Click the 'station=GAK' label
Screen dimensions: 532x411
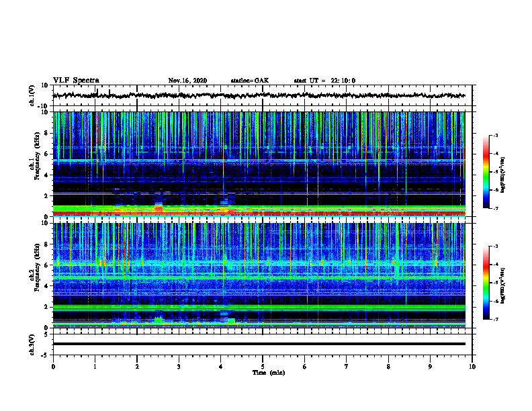(x=250, y=81)
